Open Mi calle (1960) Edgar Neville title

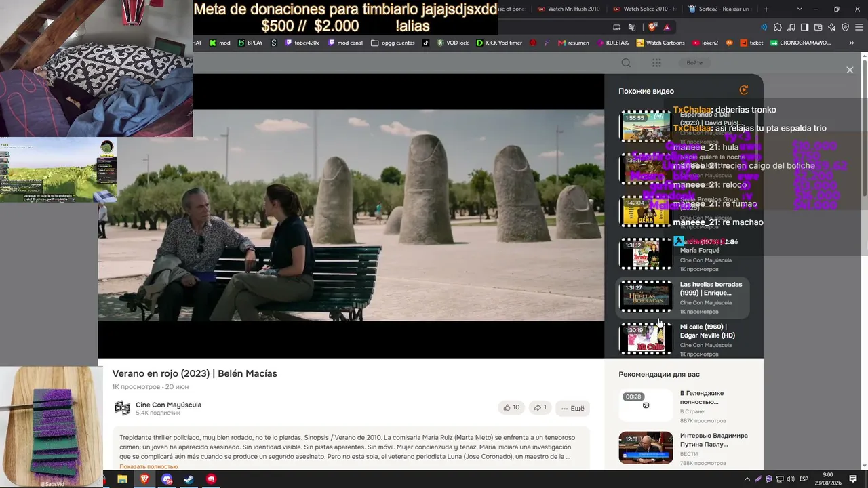point(707,331)
